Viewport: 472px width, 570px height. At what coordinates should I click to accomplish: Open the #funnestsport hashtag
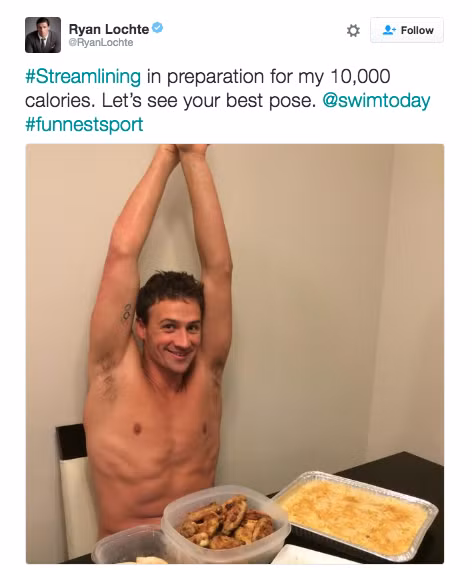pyautogui.click(x=84, y=124)
